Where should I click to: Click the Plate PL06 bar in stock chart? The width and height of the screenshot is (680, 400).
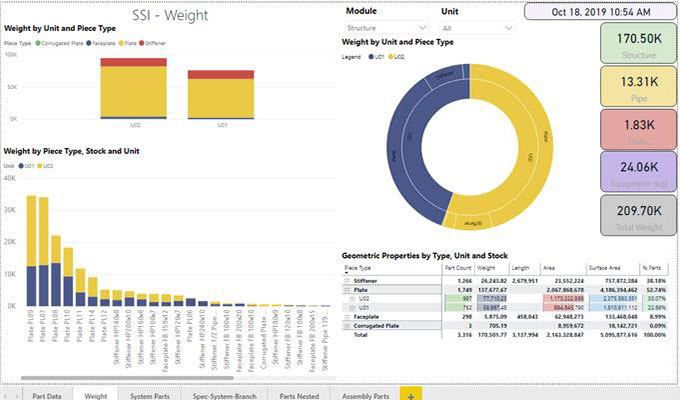click(191, 302)
